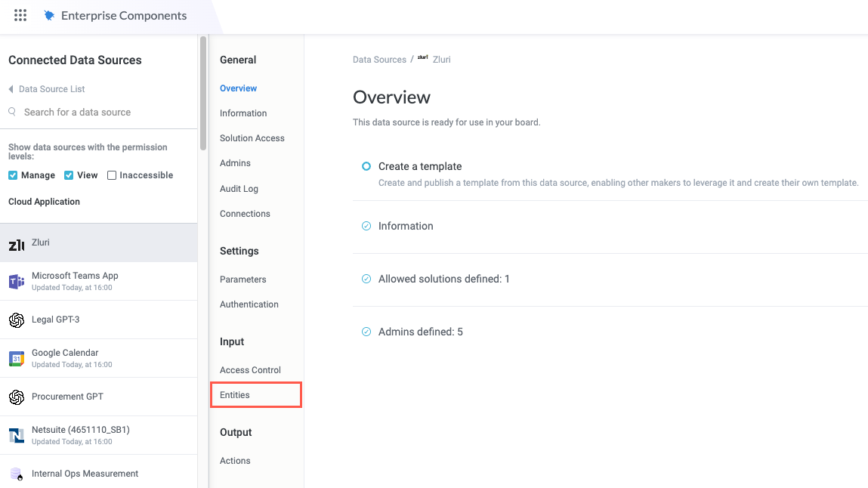868x488 pixels.
Task: Go back using Data Source List arrow
Action: point(11,89)
